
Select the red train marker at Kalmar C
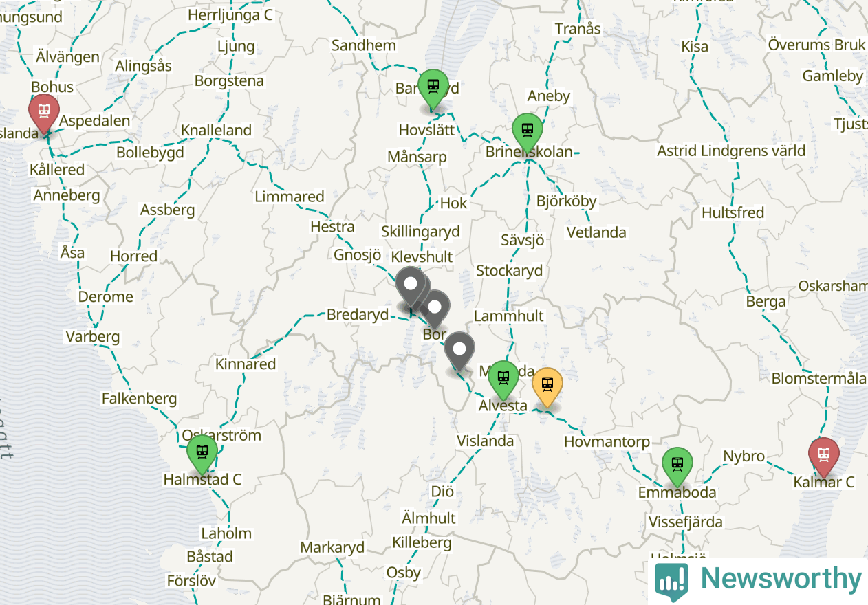click(x=823, y=455)
